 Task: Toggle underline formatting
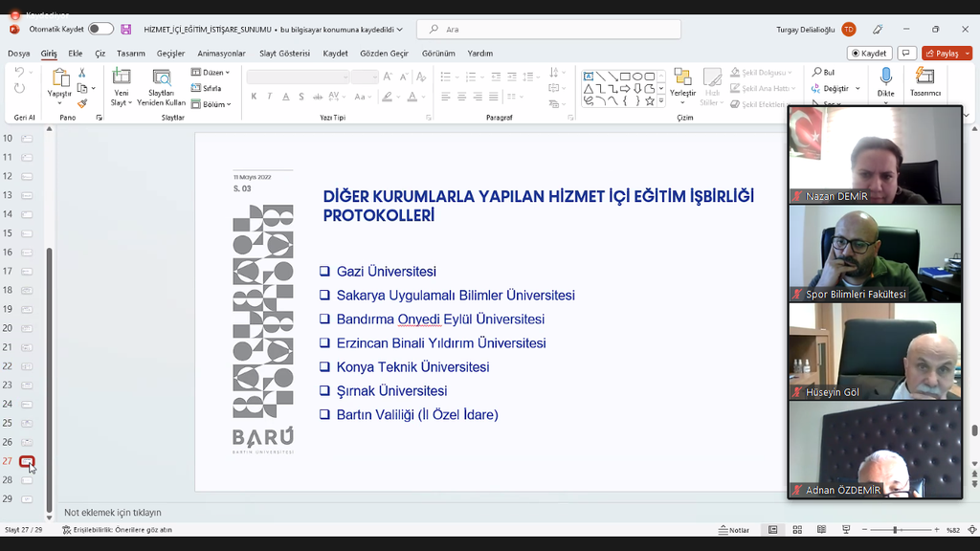pyautogui.click(x=285, y=97)
